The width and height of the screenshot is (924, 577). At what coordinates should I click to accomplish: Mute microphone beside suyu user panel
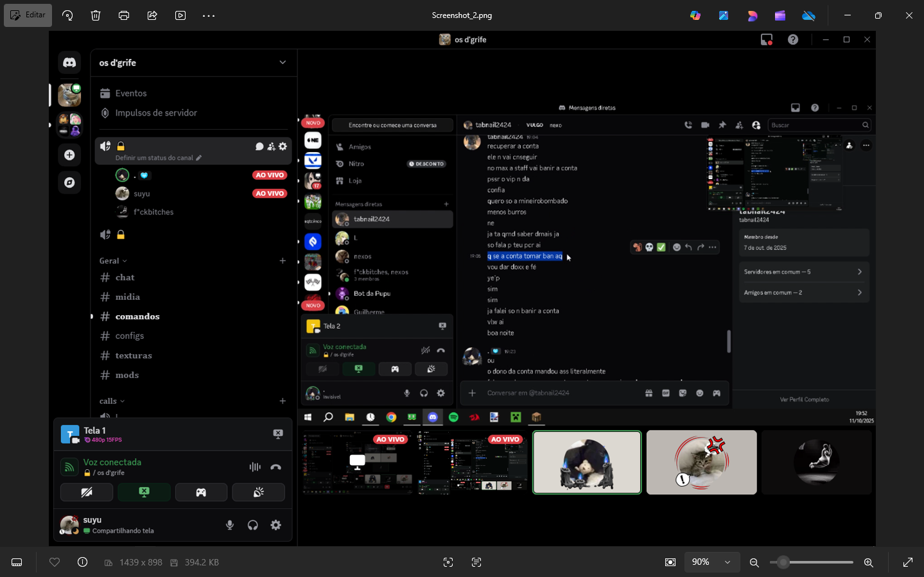point(230,525)
